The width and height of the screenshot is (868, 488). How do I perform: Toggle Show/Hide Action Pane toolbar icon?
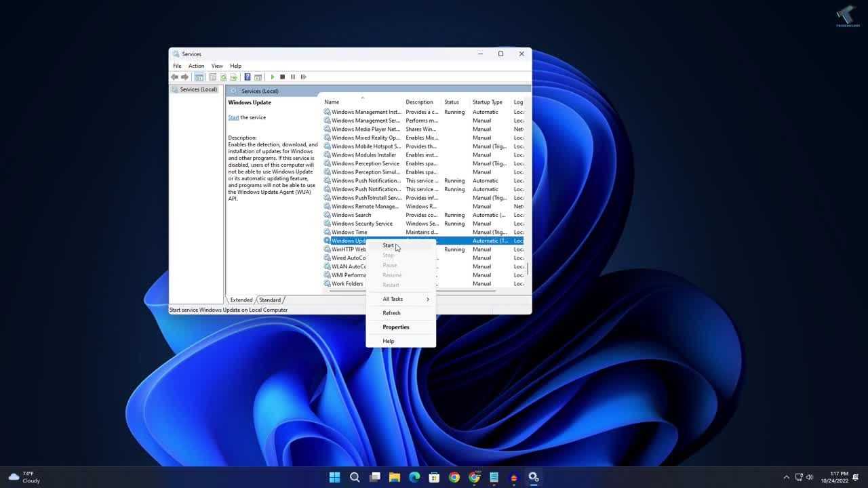[x=258, y=77]
